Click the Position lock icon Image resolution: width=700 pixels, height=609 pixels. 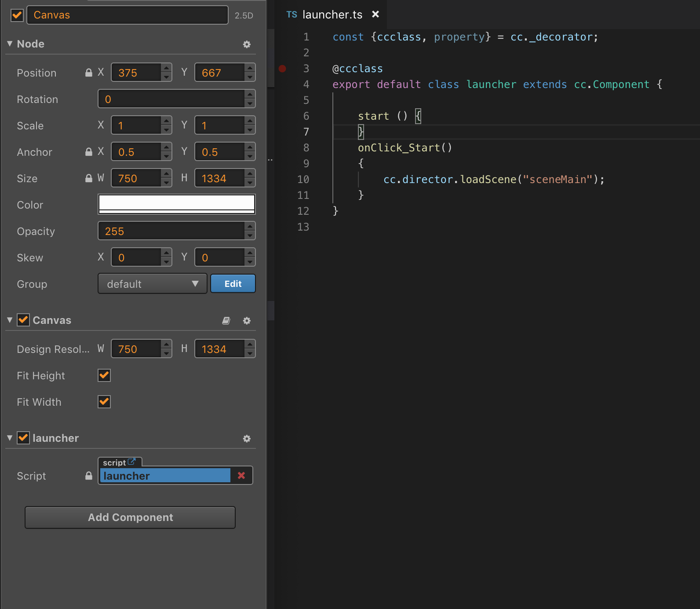(x=89, y=73)
